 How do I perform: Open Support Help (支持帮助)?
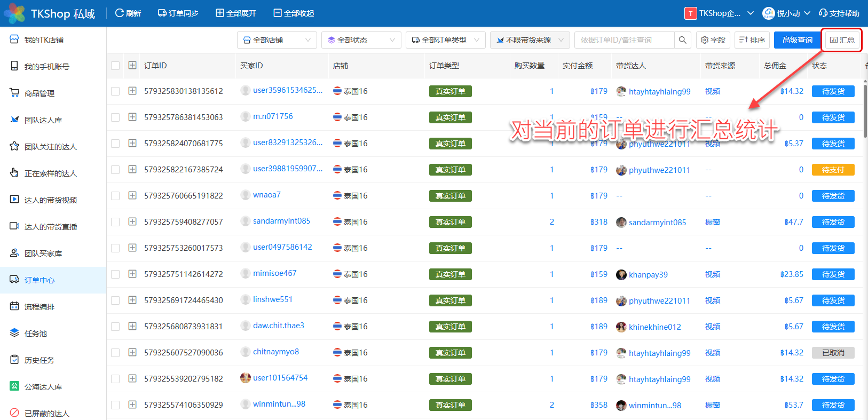click(x=839, y=13)
